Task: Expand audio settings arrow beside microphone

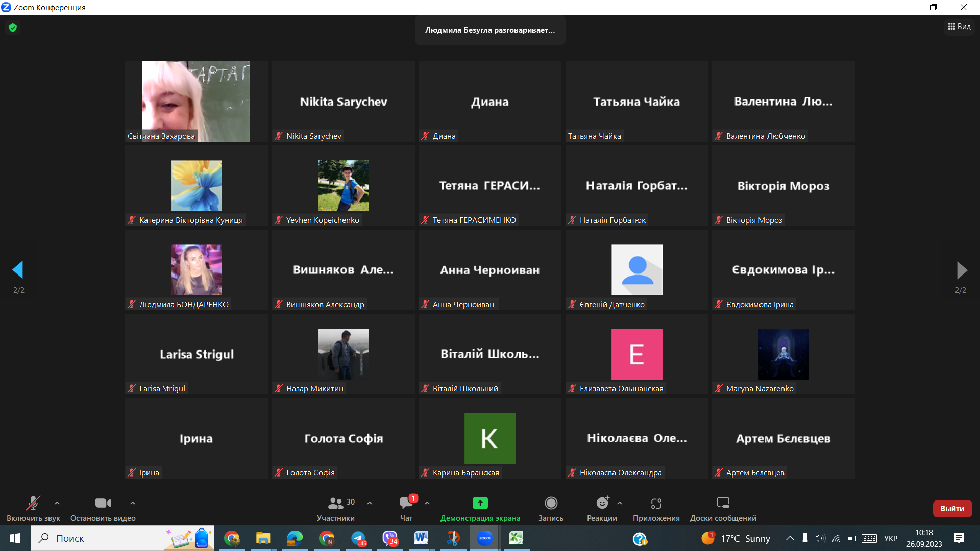Action: click(x=57, y=503)
